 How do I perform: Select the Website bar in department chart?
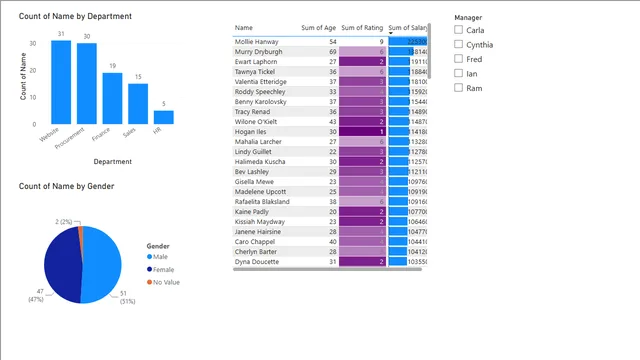pyautogui.click(x=61, y=82)
